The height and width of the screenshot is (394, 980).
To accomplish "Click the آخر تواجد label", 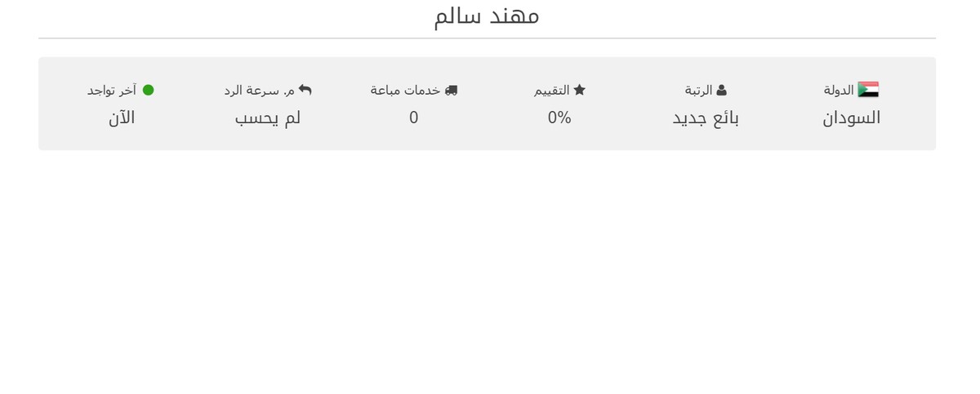I will click(112, 91).
